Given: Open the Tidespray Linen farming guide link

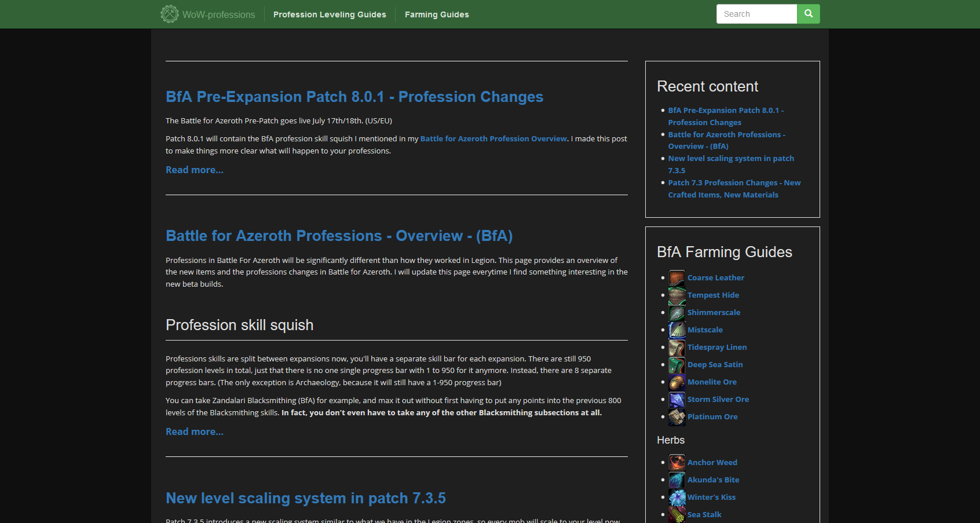Looking at the screenshot, I should pyautogui.click(x=717, y=348).
